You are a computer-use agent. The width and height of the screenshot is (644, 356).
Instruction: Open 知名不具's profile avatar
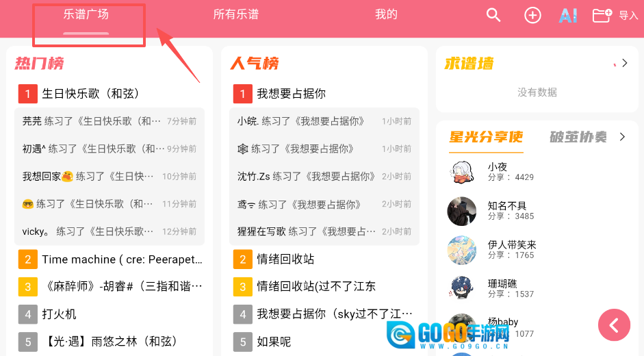(x=462, y=212)
